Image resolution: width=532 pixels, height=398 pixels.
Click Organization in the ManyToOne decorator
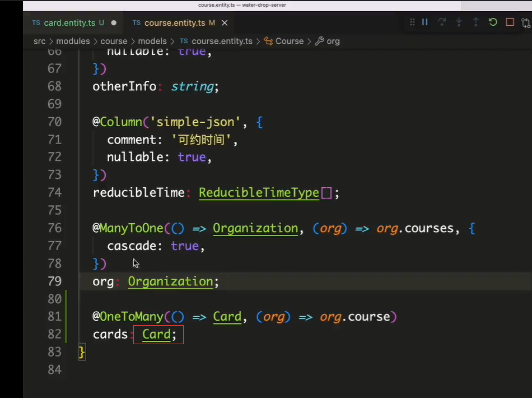[x=255, y=228]
